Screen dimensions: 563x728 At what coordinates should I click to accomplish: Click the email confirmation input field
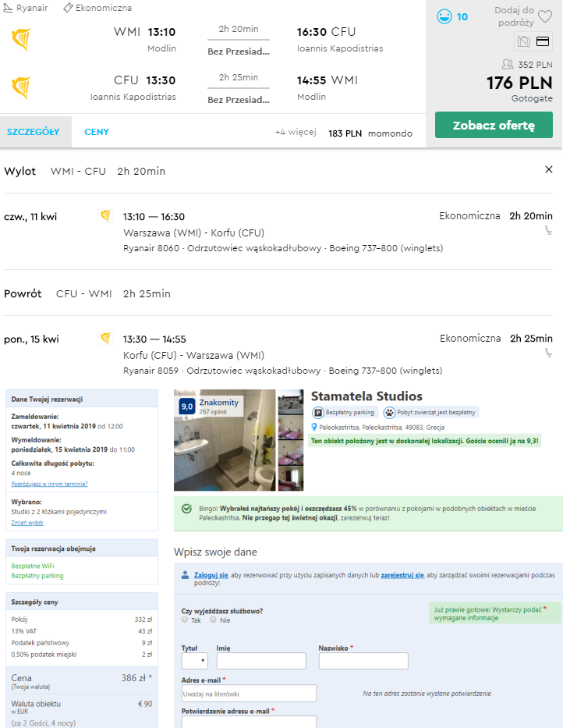coord(249,722)
